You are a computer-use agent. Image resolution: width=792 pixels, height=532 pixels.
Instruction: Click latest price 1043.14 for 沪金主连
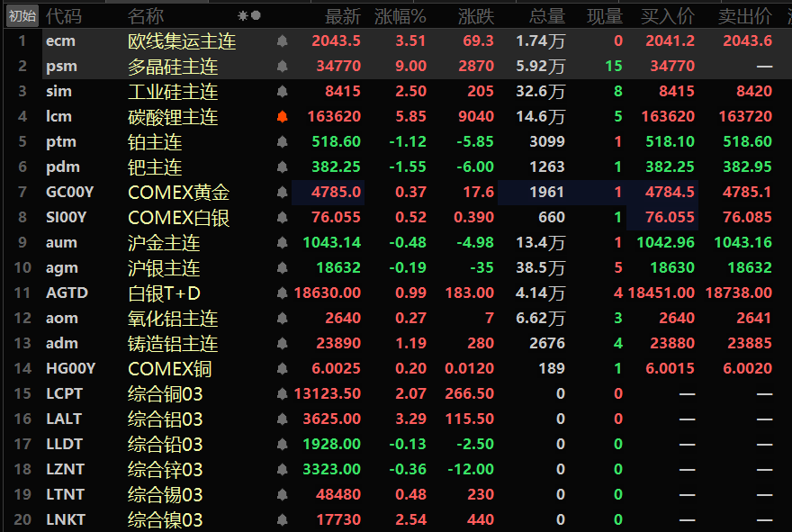[x=332, y=242]
